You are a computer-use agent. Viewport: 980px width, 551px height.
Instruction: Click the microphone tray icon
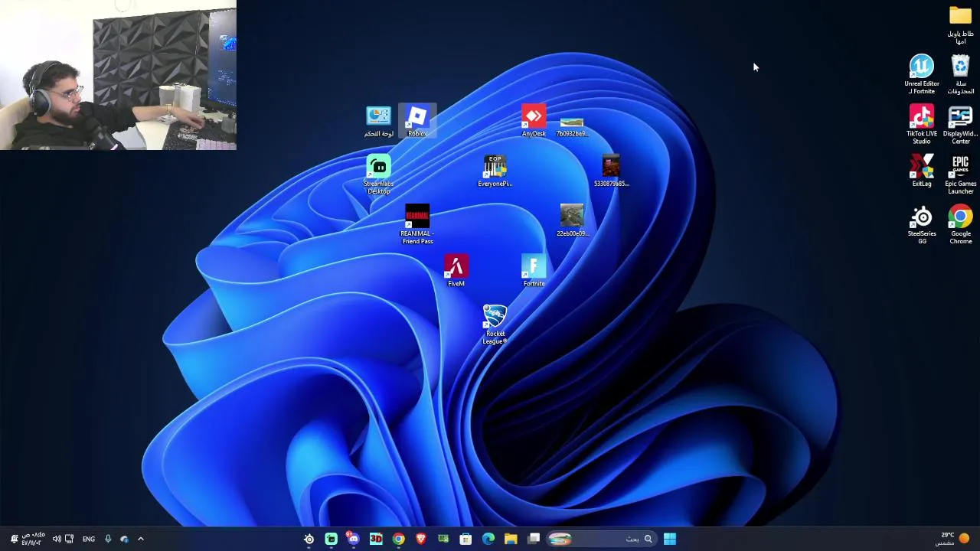[x=108, y=539]
